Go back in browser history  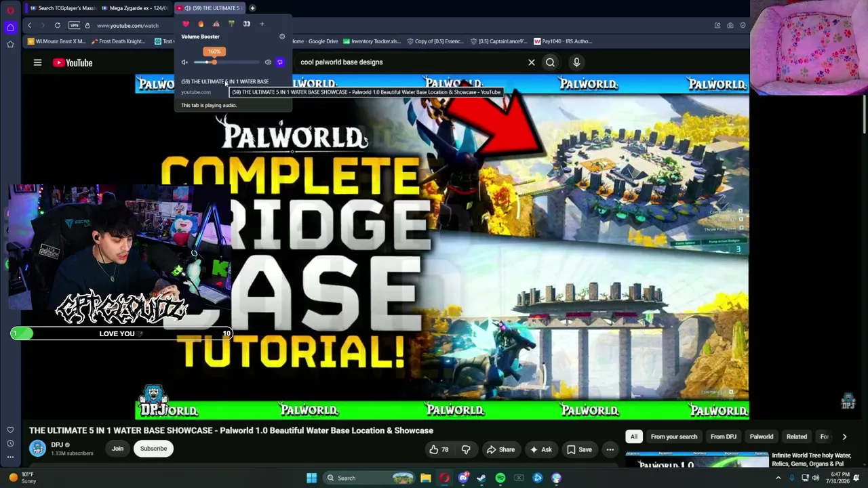29,25
